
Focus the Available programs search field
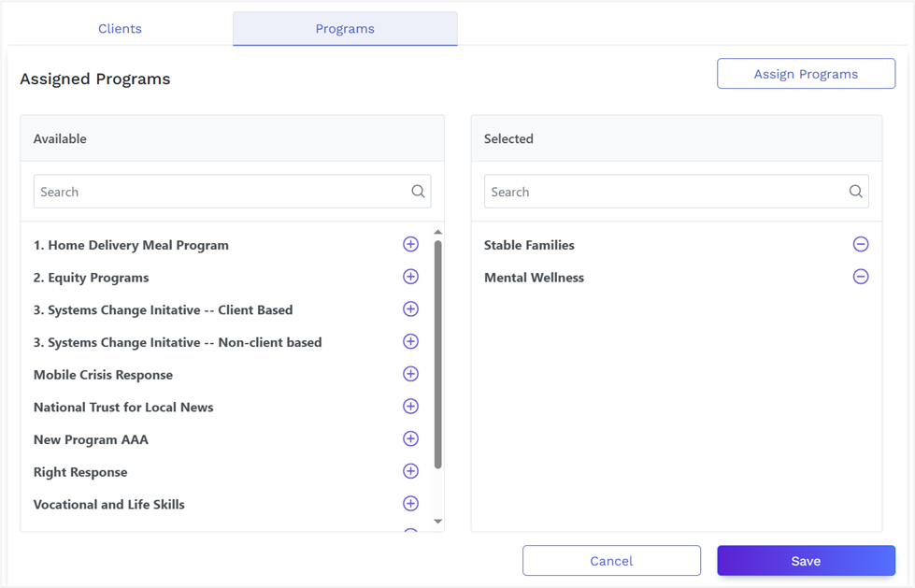(220, 192)
